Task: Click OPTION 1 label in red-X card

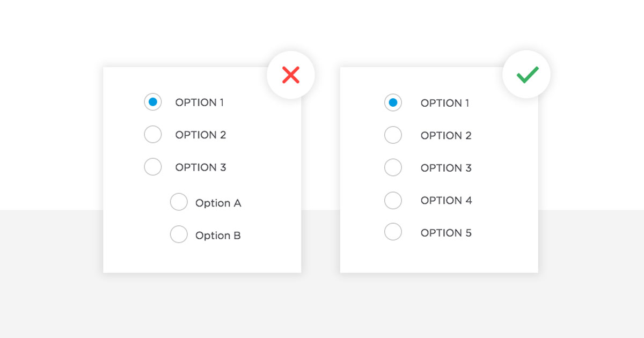Action: pos(200,102)
